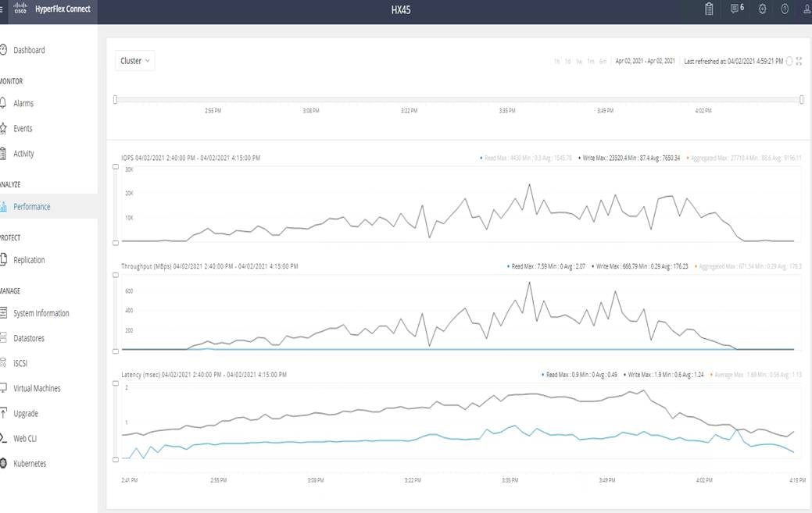Toggle the IOPS Aggregated series legend
812x513 pixels.
744,159
